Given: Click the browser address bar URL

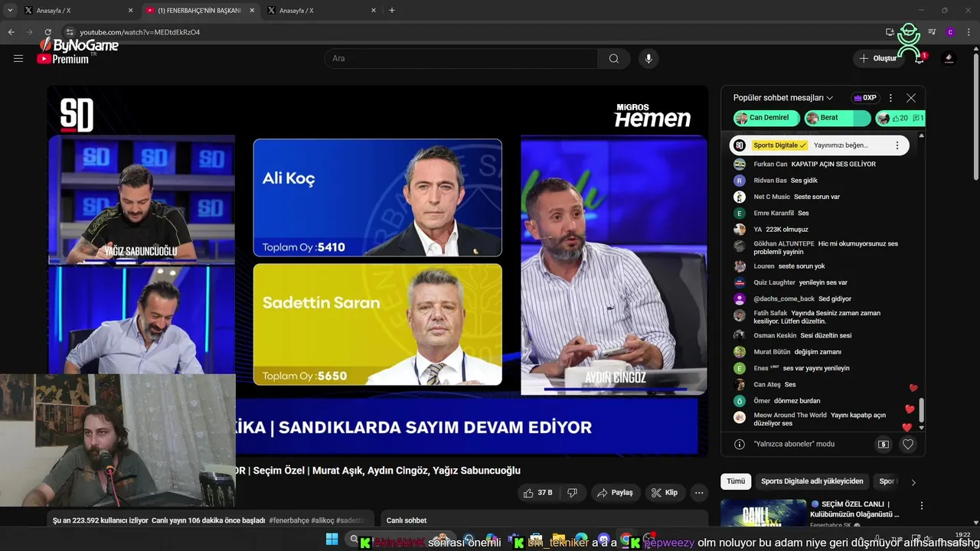Looking at the screenshot, I should pyautogui.click(x=139, y=32).
